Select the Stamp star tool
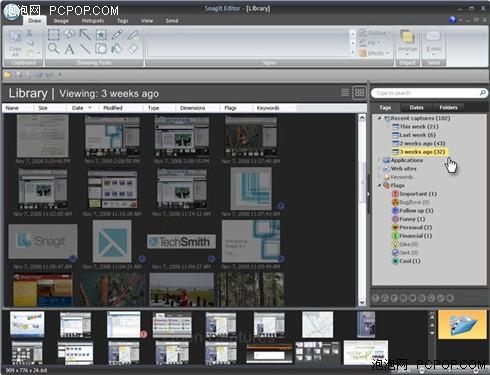490x375 pixels. 101,34
